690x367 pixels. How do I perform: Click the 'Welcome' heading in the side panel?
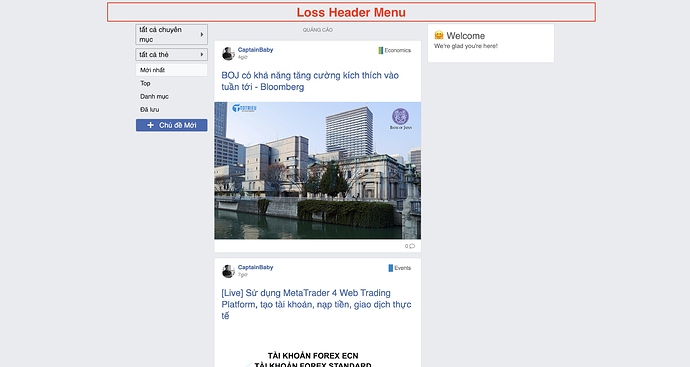tap(466, 36)
